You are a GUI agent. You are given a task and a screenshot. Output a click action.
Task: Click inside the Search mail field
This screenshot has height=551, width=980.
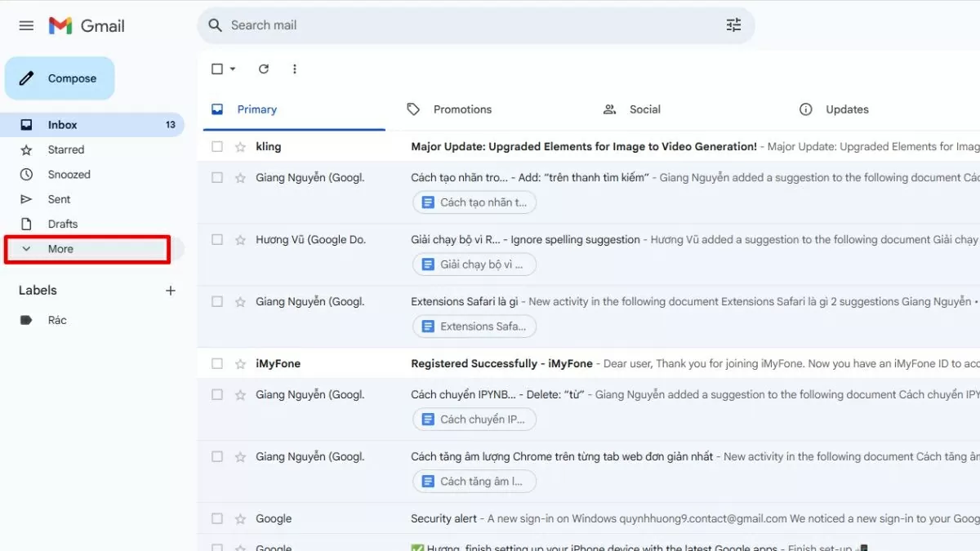tap(408, 25)
